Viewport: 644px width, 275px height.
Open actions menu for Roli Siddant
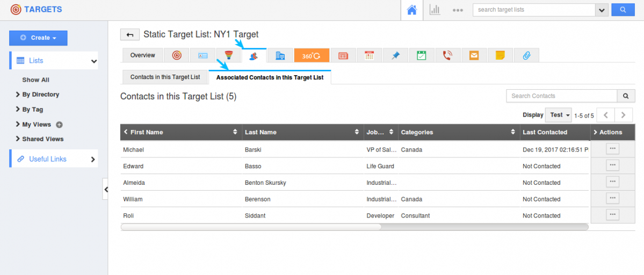612,215
